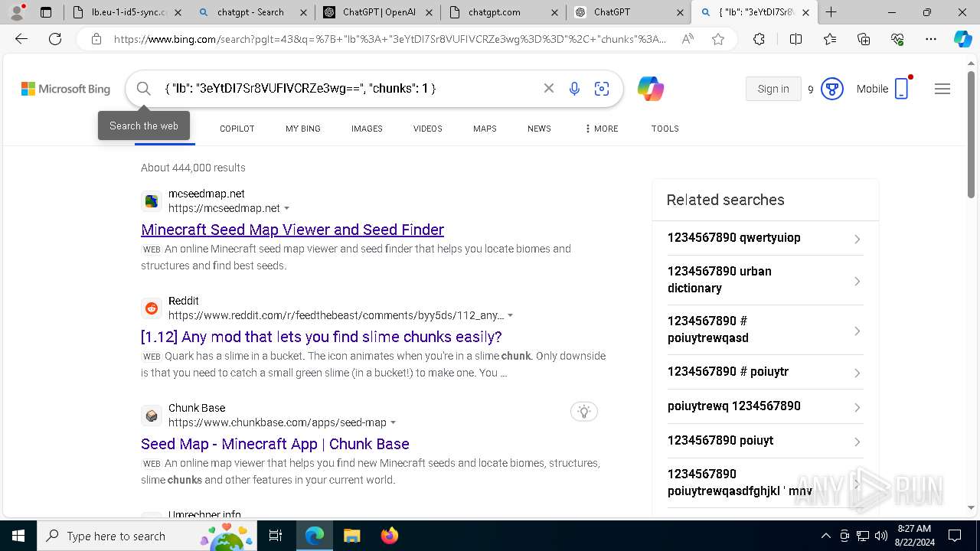
Task: Open Edge Settings and more menu
Action: [931, 39]
